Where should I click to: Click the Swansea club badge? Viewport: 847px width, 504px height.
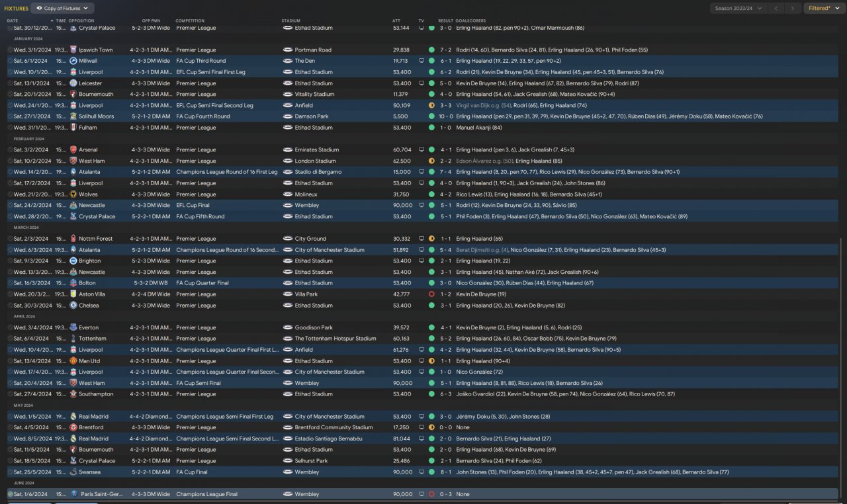tap(73, 472)
